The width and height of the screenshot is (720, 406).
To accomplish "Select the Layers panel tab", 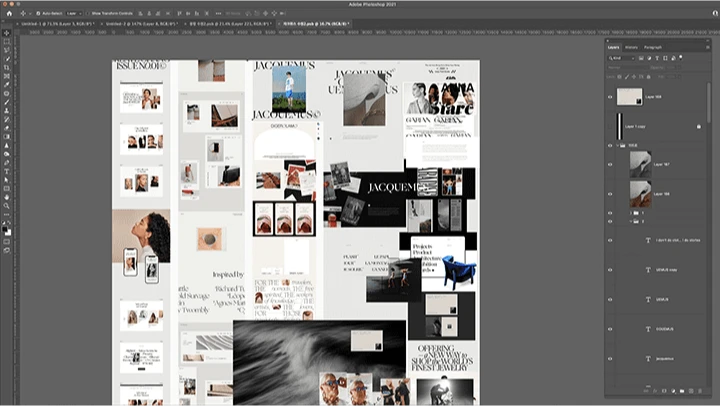I will [x=613, y=47].
